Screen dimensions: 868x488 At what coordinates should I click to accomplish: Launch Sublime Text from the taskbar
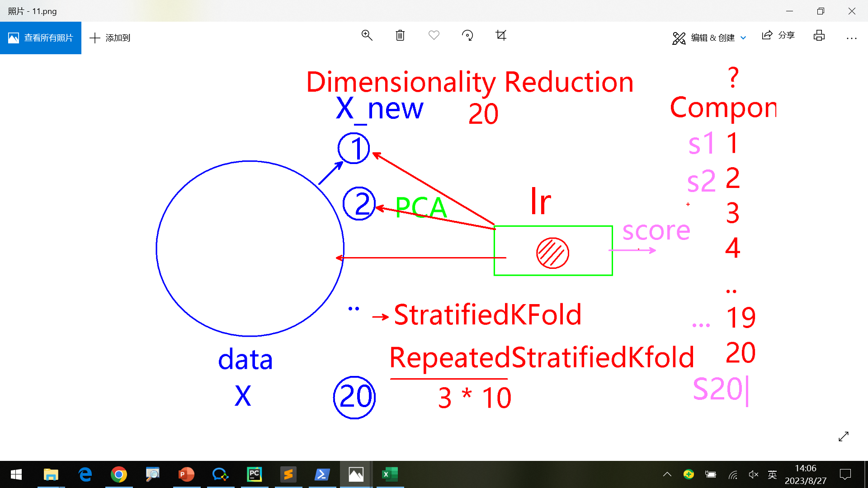click(x=288, y=474)
